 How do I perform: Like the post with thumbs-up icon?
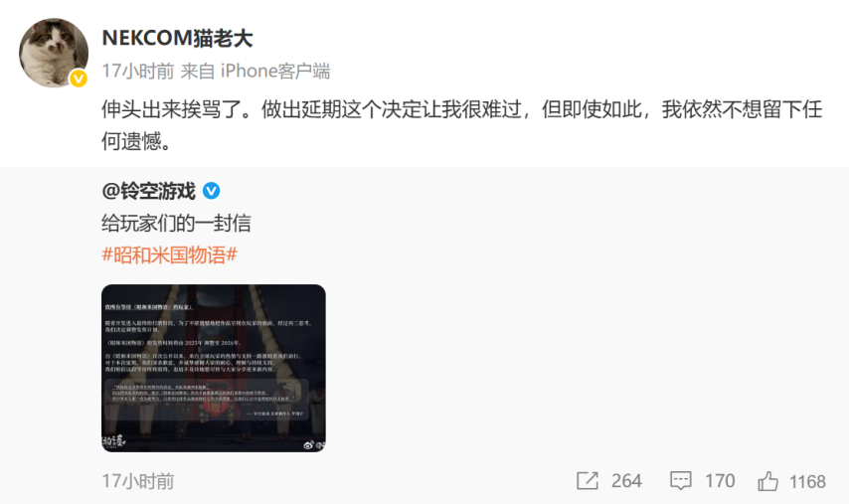(767, 481)
